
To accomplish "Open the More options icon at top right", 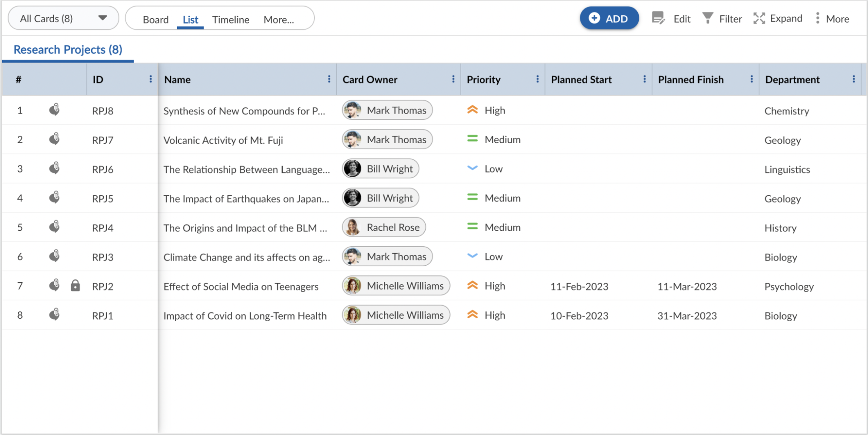I will [x=818, y=18].
